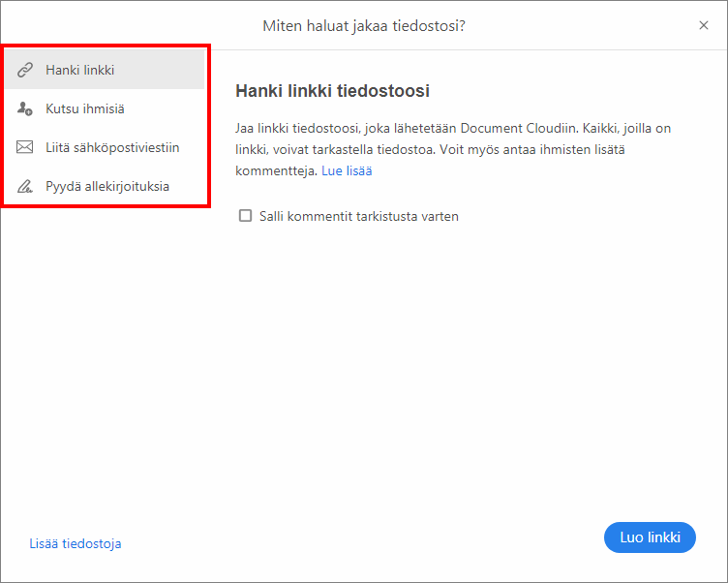Enable the Salli kommentit tarkistusta varten checkbox
Image resolution: width=728 pixels, height=583 pixels.
tap(246, 216)
